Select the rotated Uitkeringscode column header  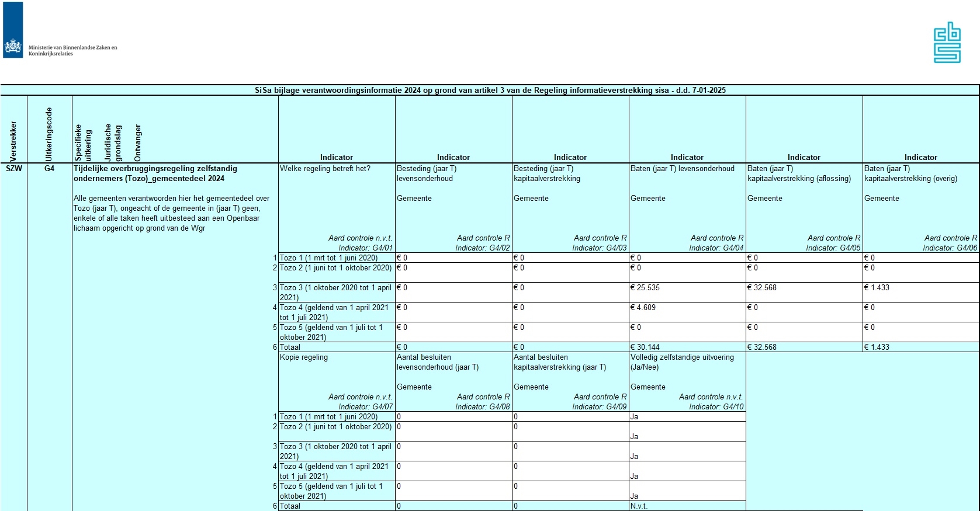[x=49, y=134]
